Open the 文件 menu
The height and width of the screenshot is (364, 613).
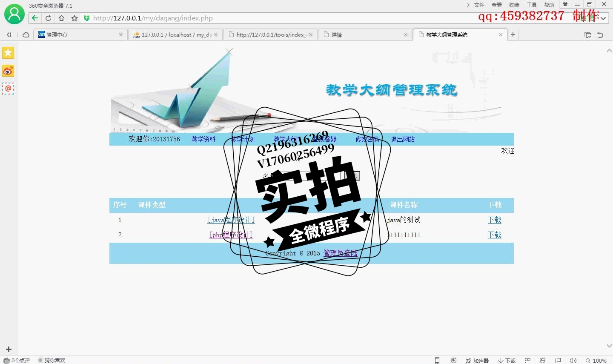click(x=479, y=5)
